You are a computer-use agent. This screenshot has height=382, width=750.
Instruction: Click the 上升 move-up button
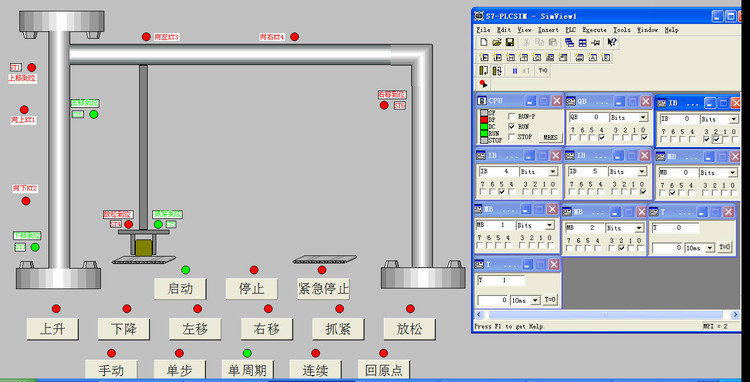(53, 329)
